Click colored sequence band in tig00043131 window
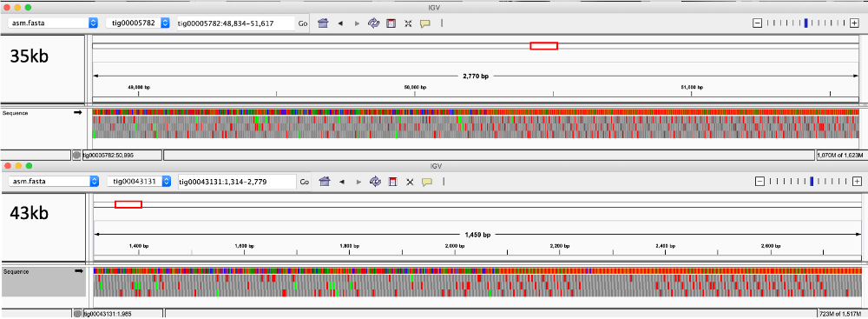This screenshot has width=868, height=319. point(477,270)
